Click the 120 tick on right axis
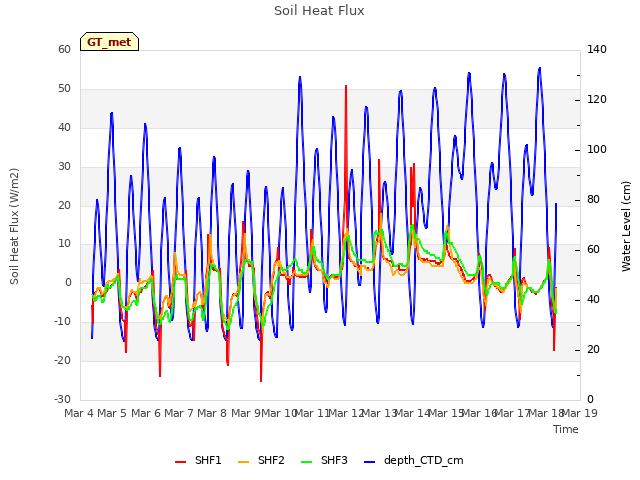The height and width of the screenshot is (480, 640). [597, 99]
